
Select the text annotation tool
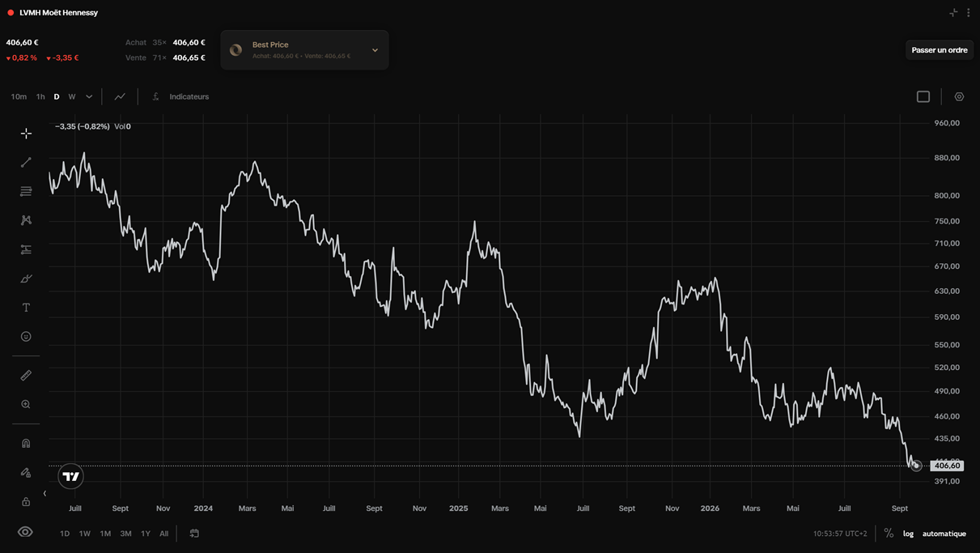click(x=26, y=308)
